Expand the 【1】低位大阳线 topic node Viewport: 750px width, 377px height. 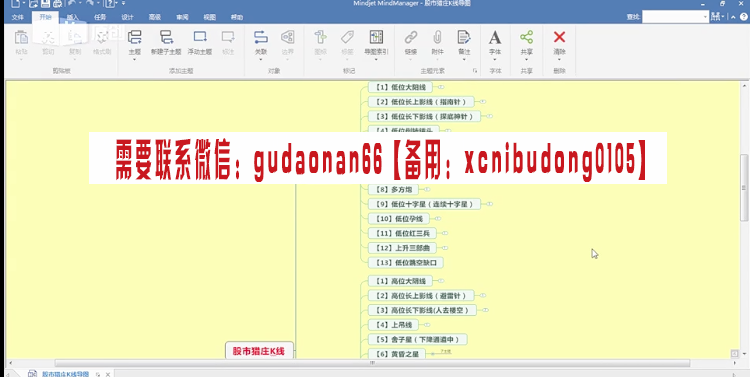(x=441, y=87)
